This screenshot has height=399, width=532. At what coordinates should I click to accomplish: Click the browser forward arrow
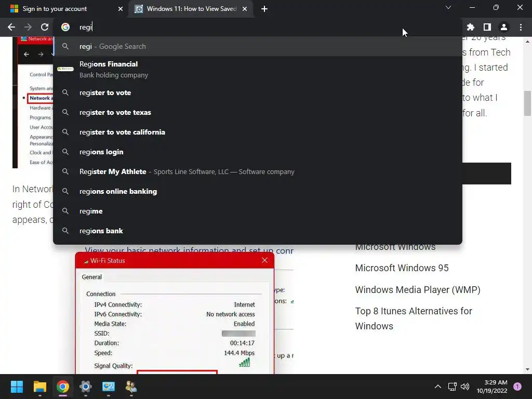coord(28,27)
